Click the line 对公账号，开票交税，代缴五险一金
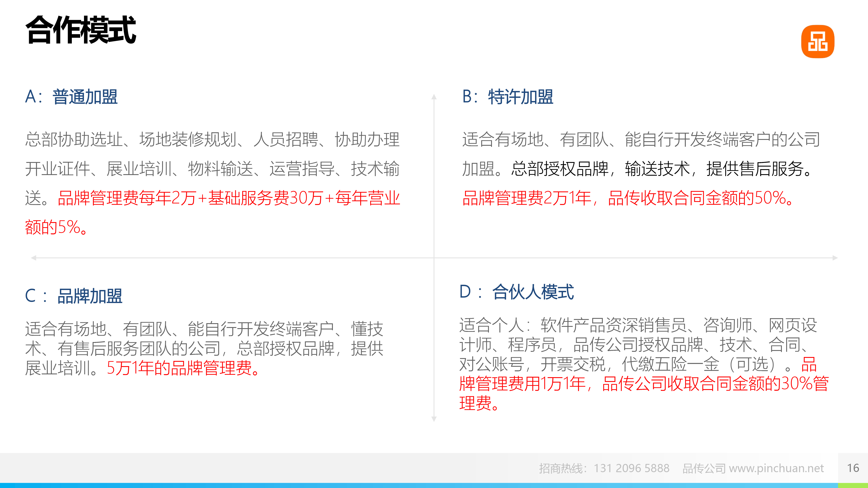The width and height of the screenshot is (868, 488). tap(589, 364)
